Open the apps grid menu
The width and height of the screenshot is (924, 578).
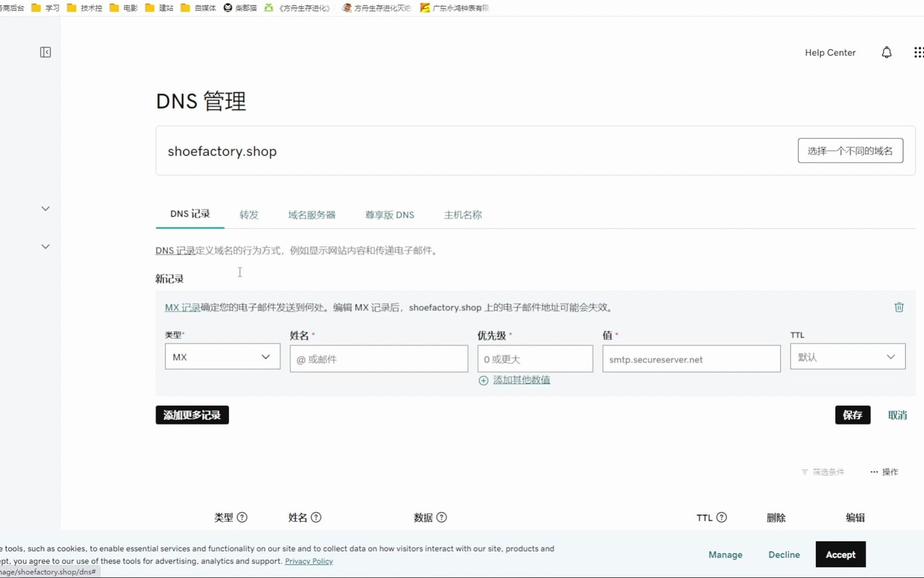click(919, 52)
